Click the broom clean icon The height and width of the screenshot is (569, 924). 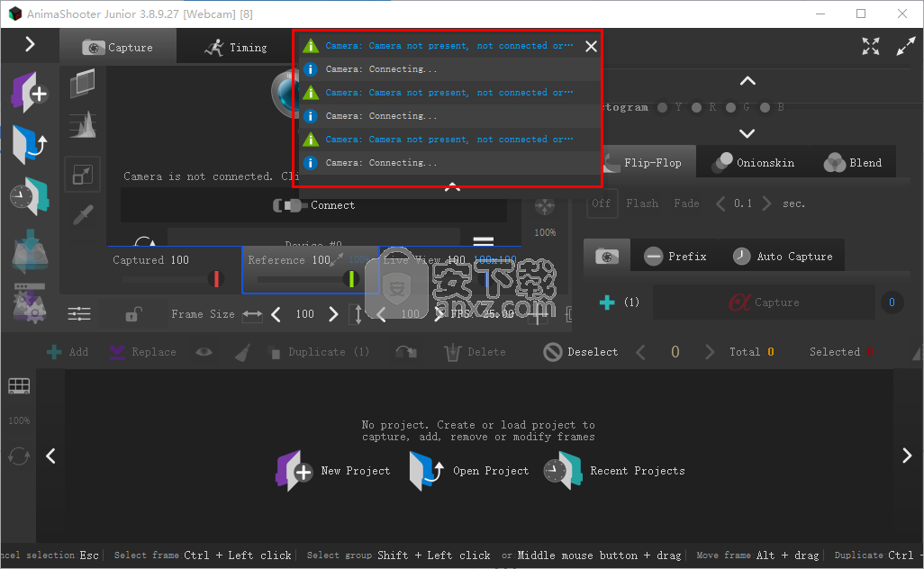[242, 352]
